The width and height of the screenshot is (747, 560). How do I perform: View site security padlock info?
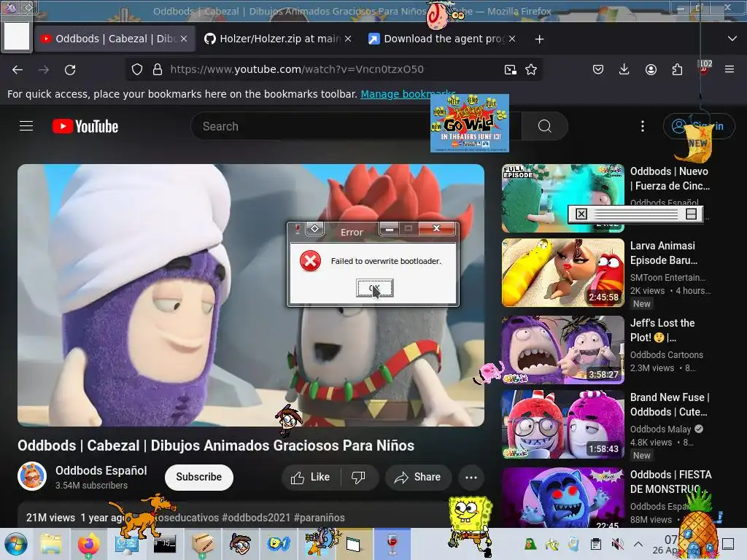pyautogui.click(x=158, y=69)
